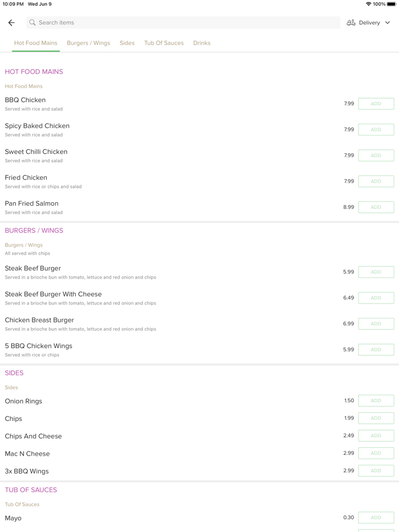This screenshot has height=532, width=399.
Task: Tap the delivery scooter icon
Action: [x=351, y=23]
